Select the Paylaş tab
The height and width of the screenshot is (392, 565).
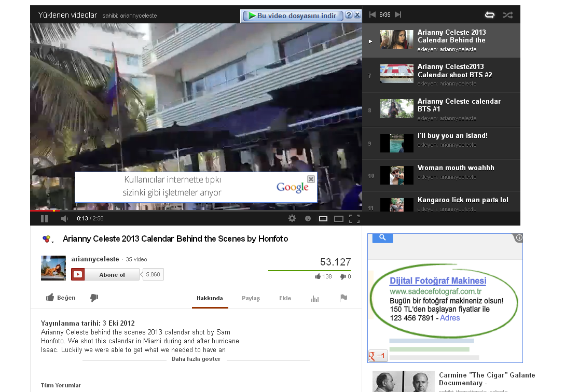(251, 299)
